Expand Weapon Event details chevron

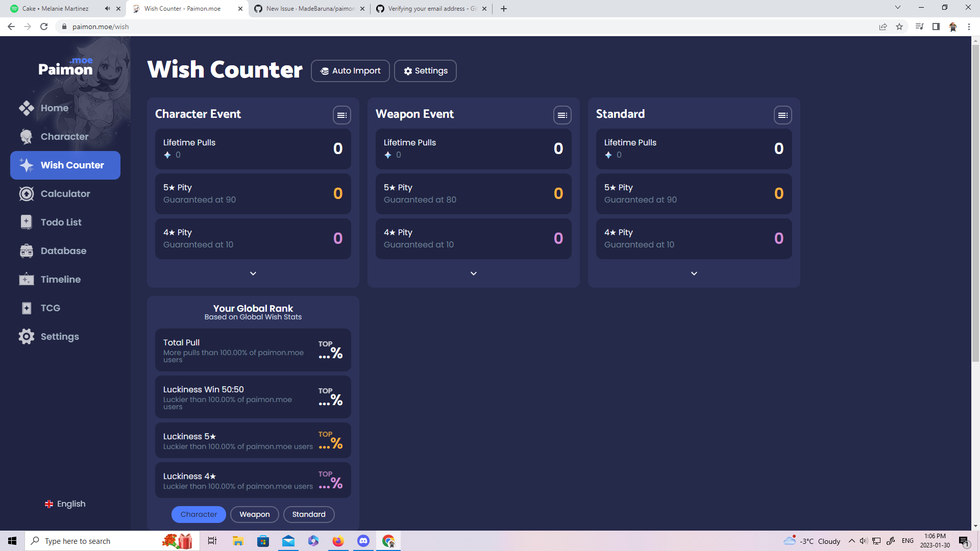(473, 273)
